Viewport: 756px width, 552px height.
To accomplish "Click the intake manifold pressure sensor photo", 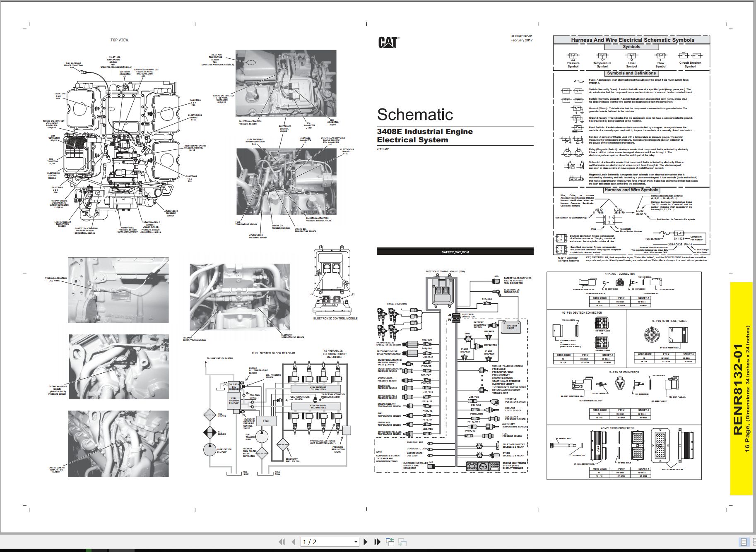I will (x=119, y=367).
